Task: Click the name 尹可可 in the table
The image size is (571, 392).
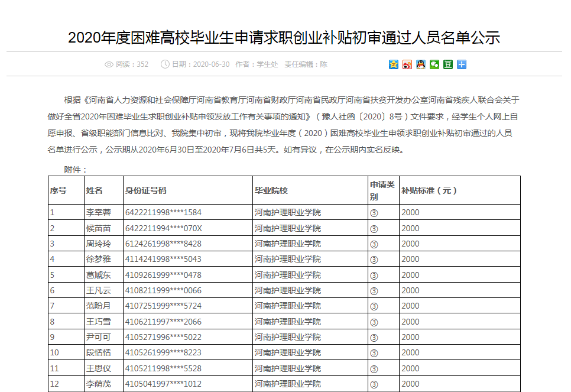Action: pyautogui.click(x=98, y=338)
